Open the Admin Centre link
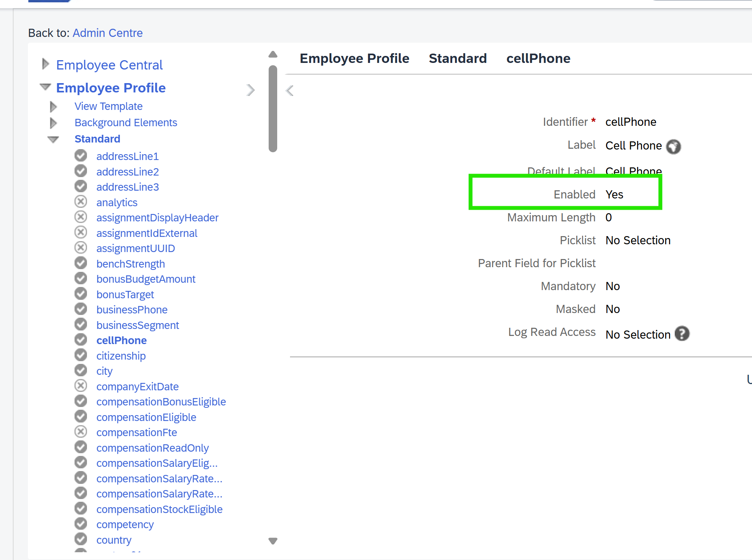The height and width of the screenshot is (560, 752). pyautogui.click(x=108, y=33)
